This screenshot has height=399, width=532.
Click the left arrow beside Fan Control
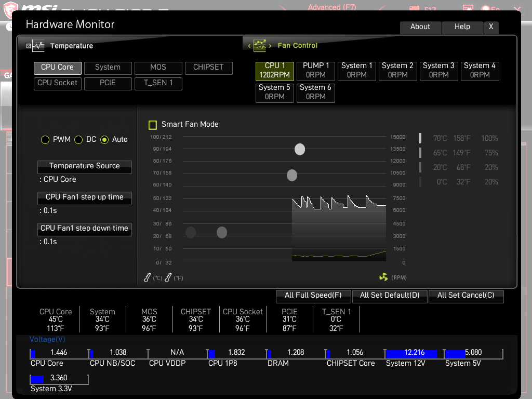click(x=249, y=46)
